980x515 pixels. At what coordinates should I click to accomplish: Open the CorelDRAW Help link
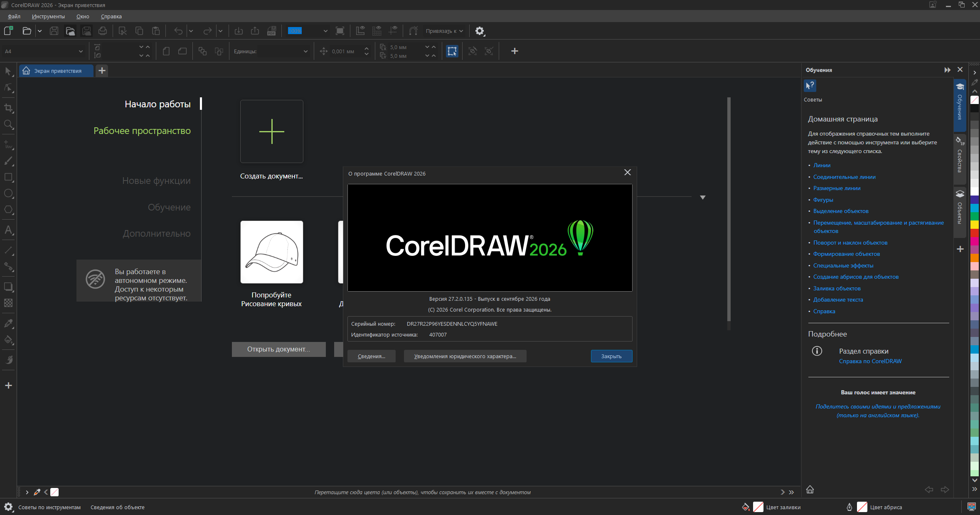870,361
